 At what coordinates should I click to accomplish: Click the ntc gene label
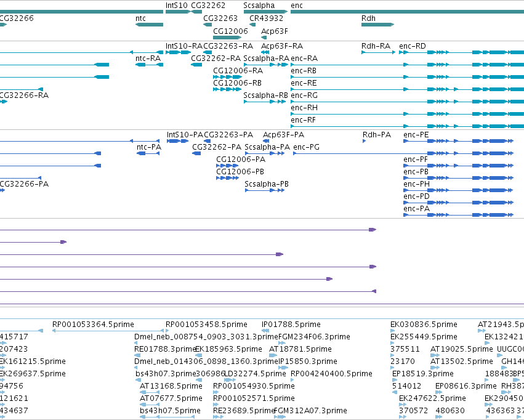click(x=140, y=18)
